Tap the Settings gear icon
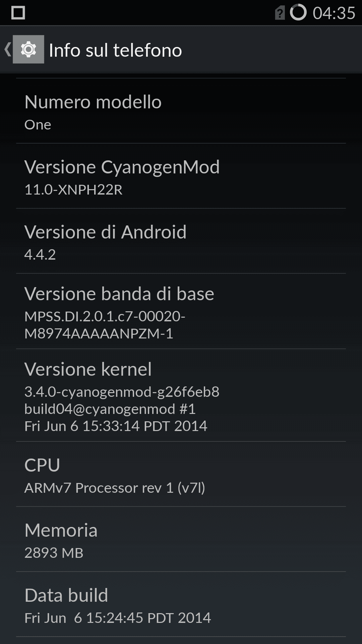This screenshot has width=362, height=644. pos(28,49)
